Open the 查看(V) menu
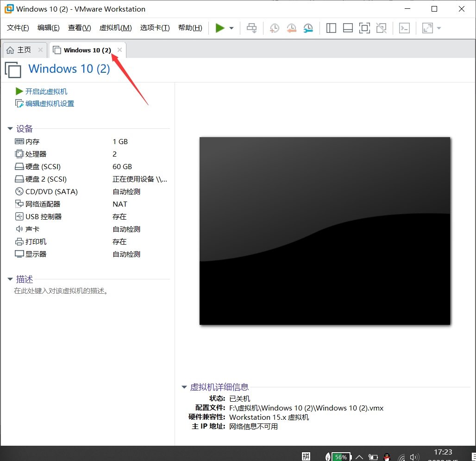This screenshot has width=476, height=461. tap(80, 28)
